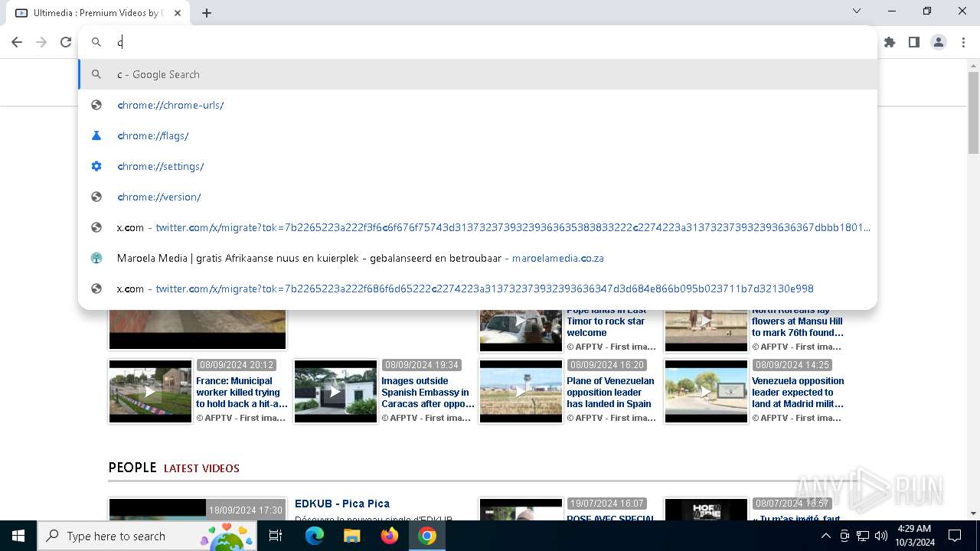Show hidden system tray icons

825,536
